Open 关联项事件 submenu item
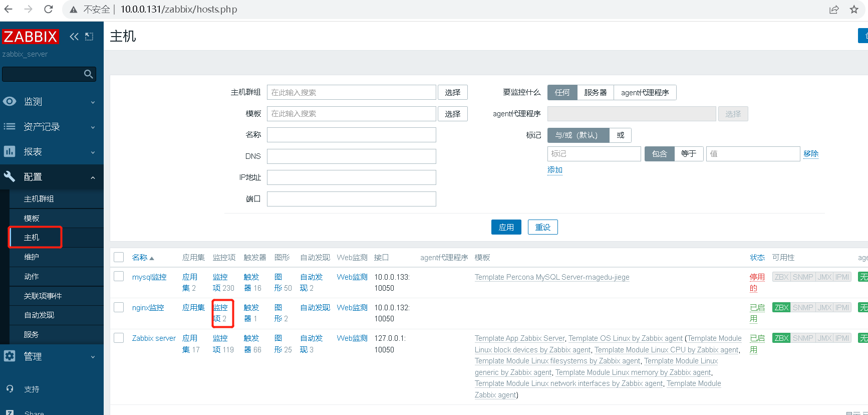The height and width of the screenshot is (415, 868). 56,296
